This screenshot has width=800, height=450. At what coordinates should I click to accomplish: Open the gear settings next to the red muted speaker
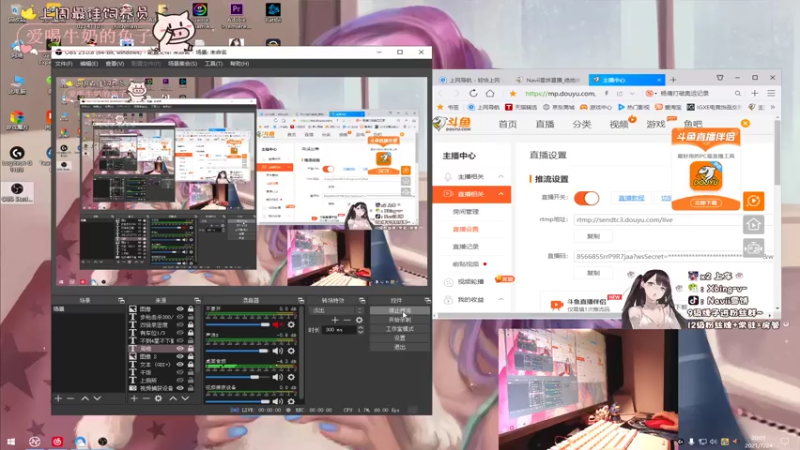click(291, 324)
